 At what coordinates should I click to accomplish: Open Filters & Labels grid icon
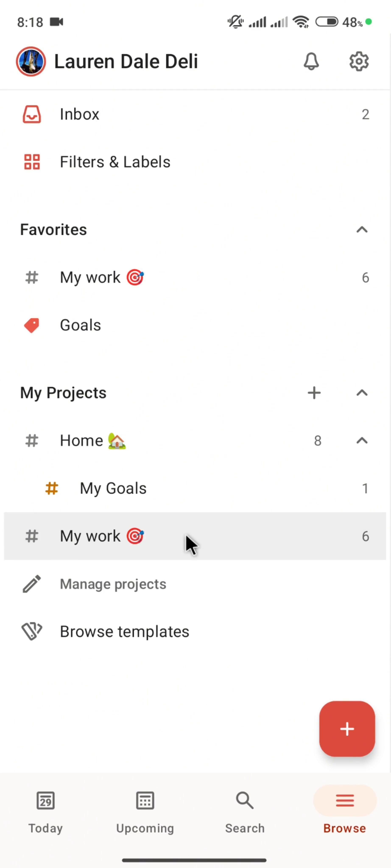32,162
